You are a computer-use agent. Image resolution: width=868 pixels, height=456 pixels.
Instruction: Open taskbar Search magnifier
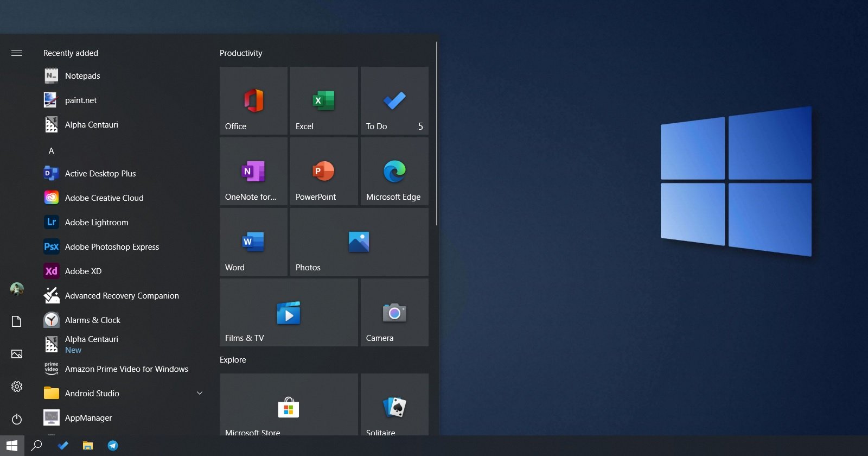click(36, 446)
